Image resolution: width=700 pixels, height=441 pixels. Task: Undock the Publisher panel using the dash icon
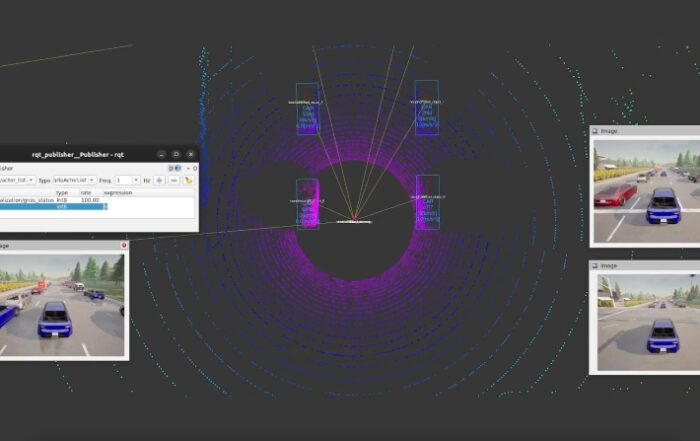pos(188,168)
